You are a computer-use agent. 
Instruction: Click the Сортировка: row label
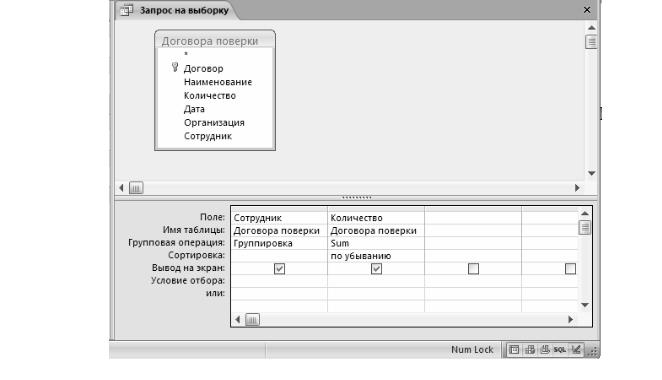196,255
